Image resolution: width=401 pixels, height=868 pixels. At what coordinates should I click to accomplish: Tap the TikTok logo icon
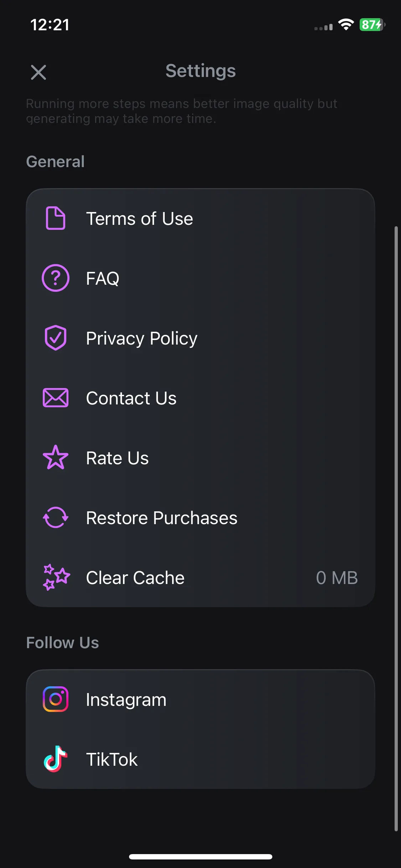56,759
